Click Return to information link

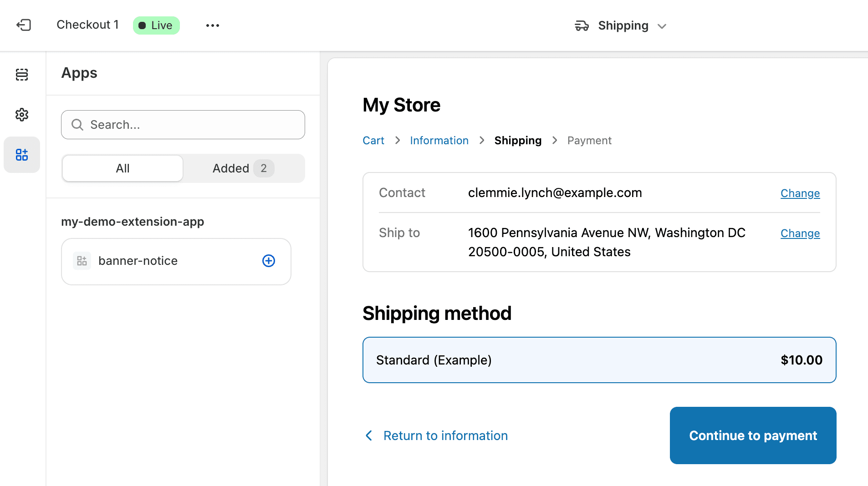(x=445, y=435)
